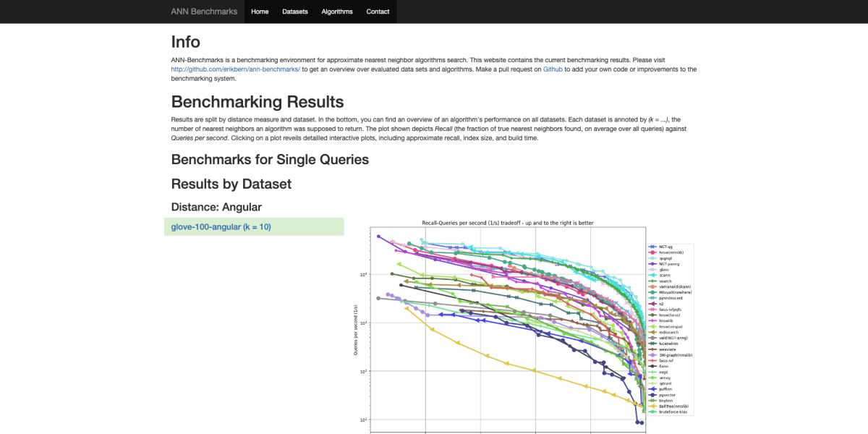Click the hnswlib legend marker
Viewport: 868px width, 434px height.
click(x=652, y=320)
